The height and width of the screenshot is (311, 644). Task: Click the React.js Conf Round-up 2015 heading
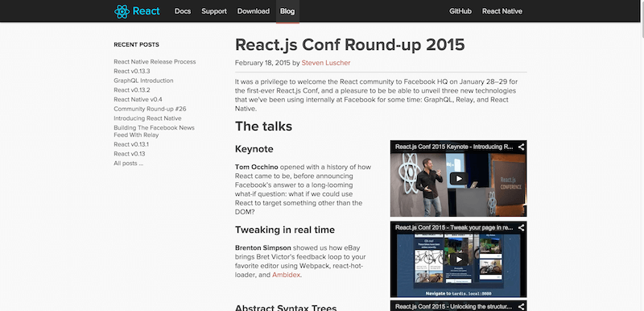coord(350,44)
